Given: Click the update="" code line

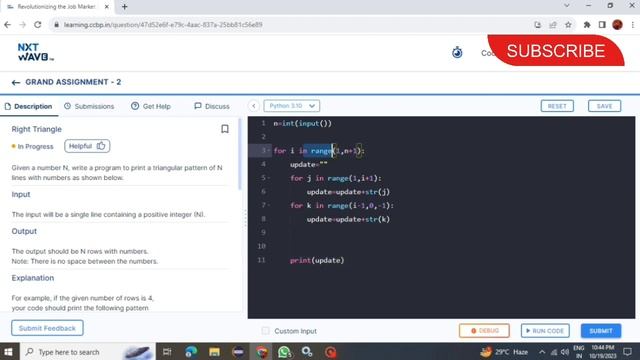Looking at the screenshot, I should point(309,164).
